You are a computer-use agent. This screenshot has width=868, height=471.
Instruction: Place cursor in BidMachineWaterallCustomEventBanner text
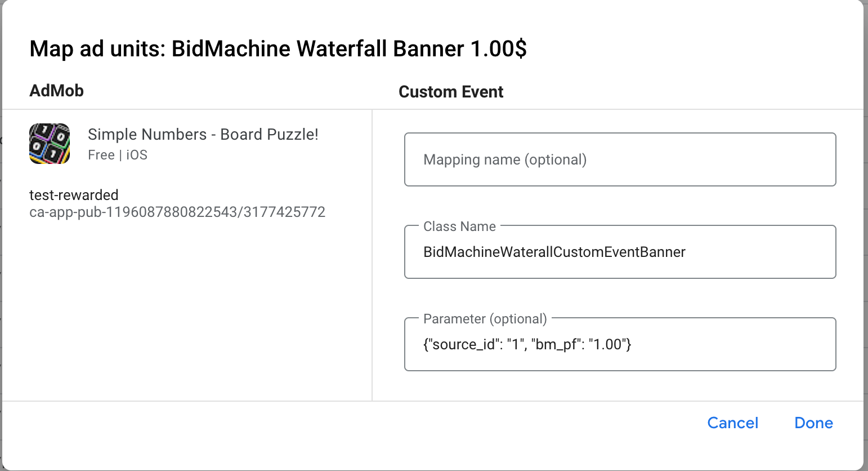(554, 252)
